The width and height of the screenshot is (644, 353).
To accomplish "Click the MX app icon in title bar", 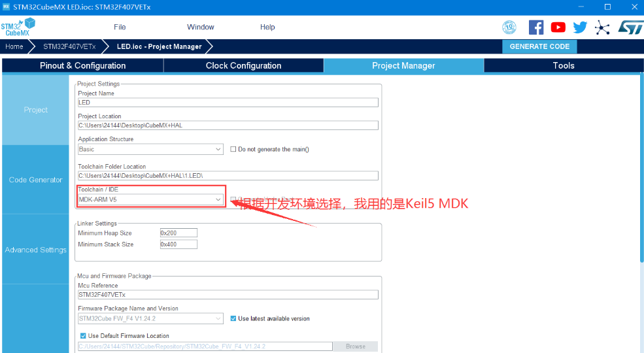I will pos(6,7).
